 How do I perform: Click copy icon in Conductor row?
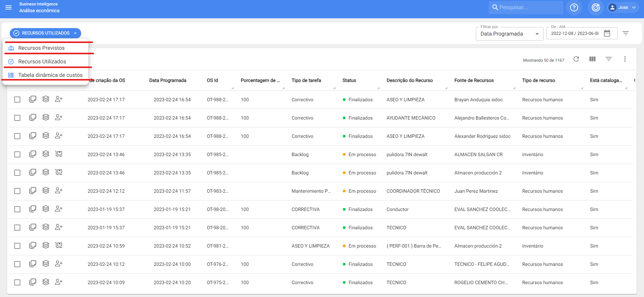click(x=33, y=209)
